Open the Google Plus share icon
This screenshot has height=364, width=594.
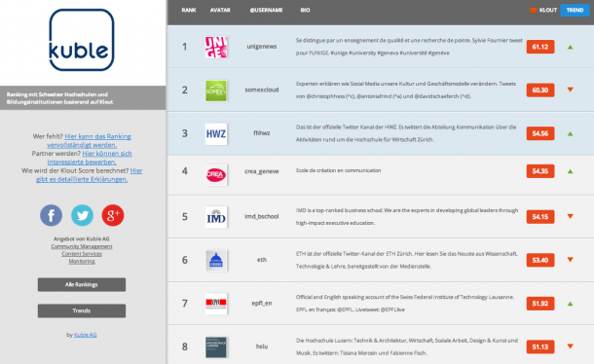[x=113, y=215]
